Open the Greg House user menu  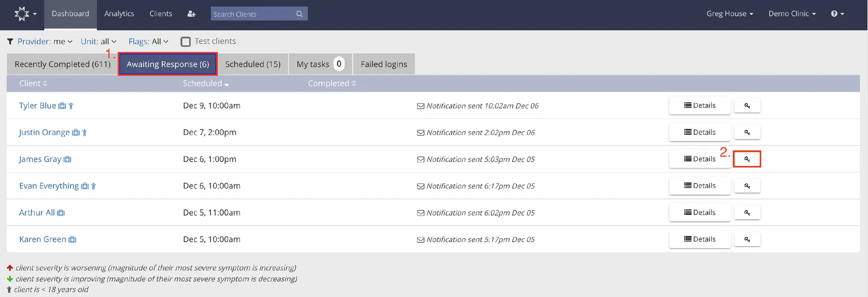[x=730, y=14]
